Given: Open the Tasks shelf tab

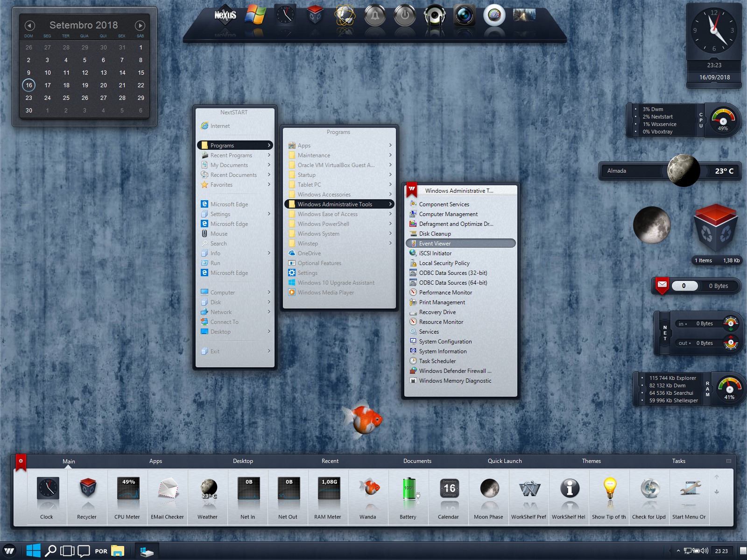Looking at the screenshot, I should [678, 461].
